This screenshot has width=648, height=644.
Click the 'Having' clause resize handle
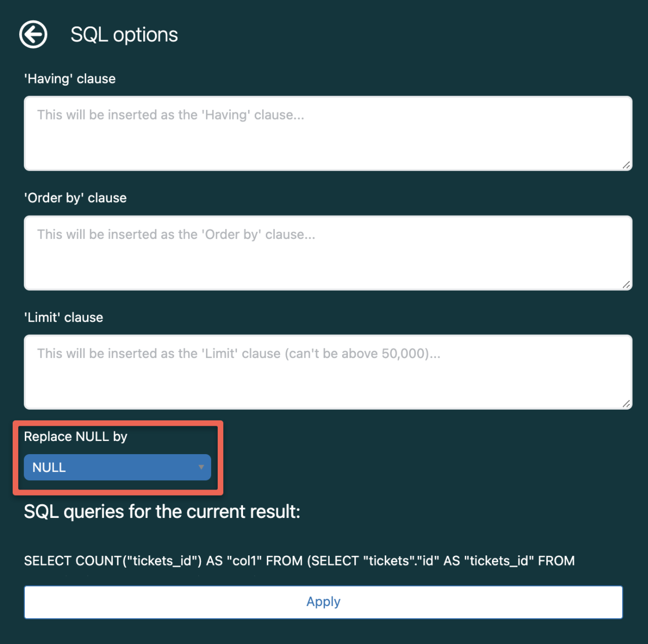pos(626,165)
